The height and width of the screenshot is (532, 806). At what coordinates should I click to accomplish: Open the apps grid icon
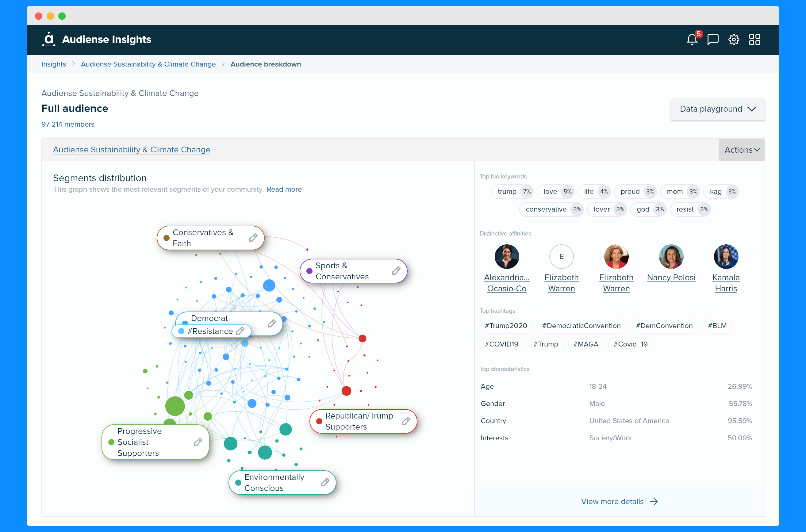[x=755, y=40]
